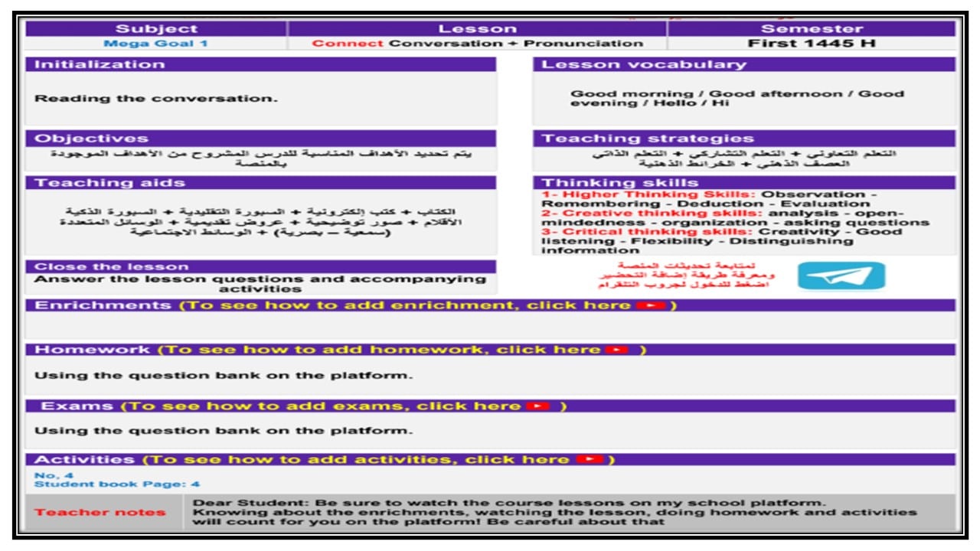Click the 'Thinking skills' section header

744,183
